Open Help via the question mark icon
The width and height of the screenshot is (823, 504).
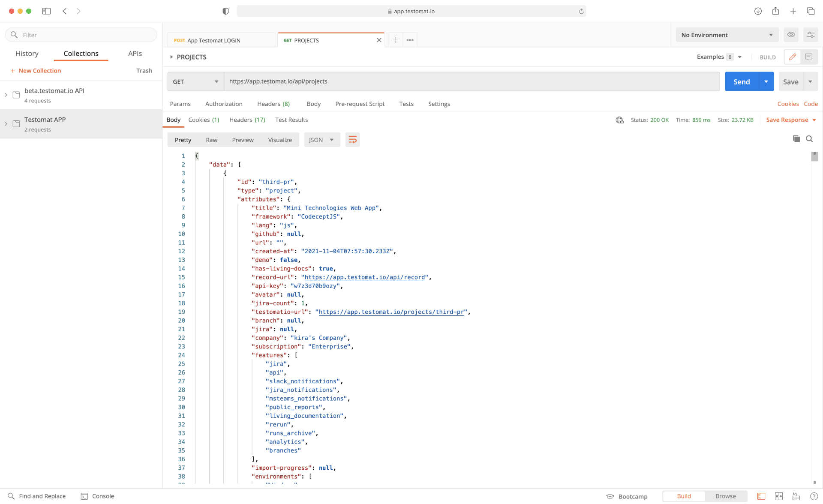[x=814, y=496]
